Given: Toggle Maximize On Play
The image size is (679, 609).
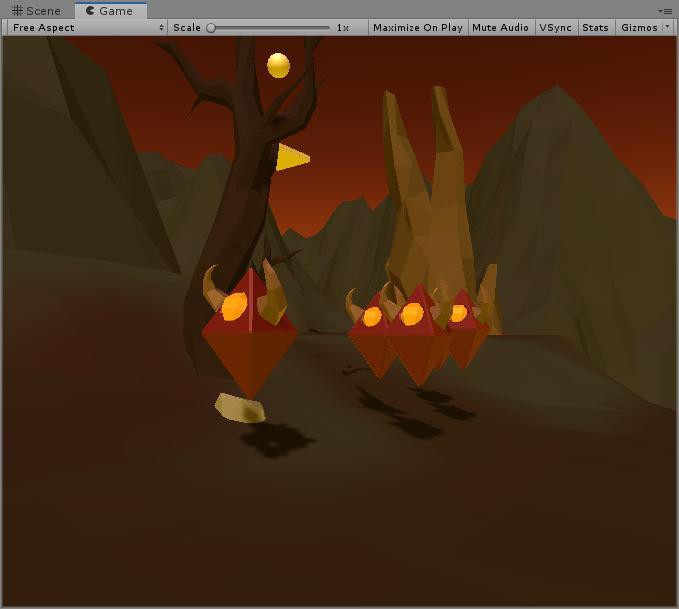Looking at the screenshot, I should pyautogui.click(x=418, y=28).
